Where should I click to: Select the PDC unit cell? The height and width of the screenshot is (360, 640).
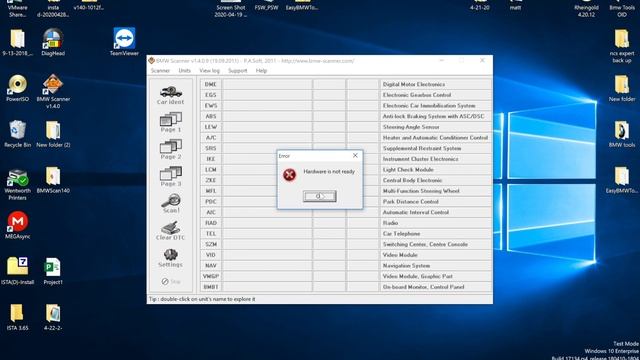click(x=211, y=202)
